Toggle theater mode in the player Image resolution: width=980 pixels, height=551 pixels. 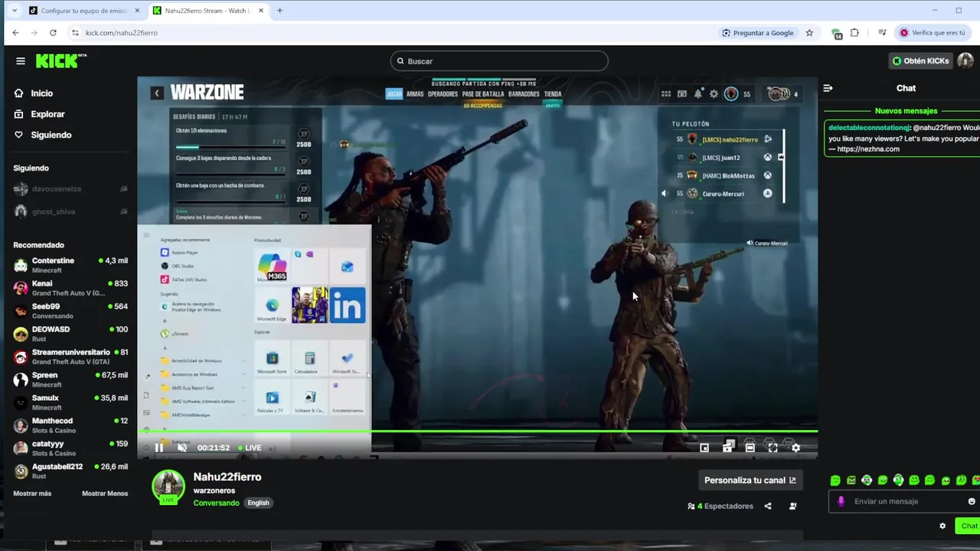pyautogui.click(x=750, y=448)
